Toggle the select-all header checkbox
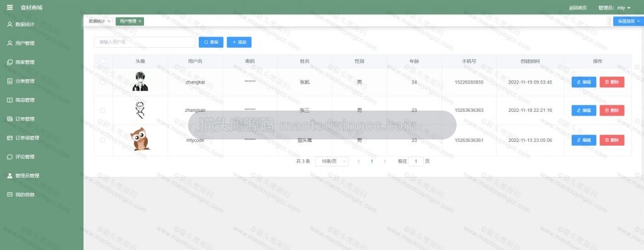This screenshot has width=644, height=250. (103, 61)
